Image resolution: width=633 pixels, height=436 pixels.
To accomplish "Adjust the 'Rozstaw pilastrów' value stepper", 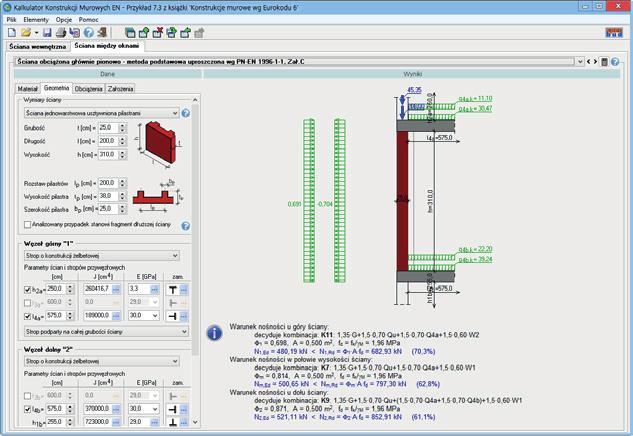I will pyautogui.click(x=123, y=183).
